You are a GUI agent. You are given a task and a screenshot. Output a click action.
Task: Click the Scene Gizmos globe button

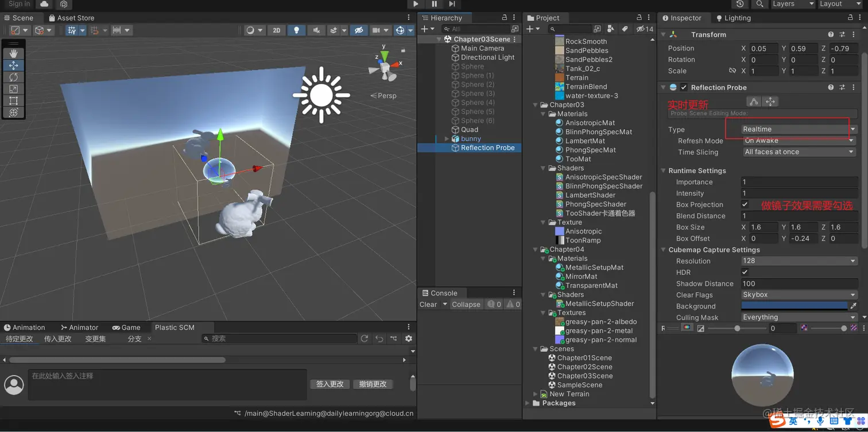tap(400, 30)
